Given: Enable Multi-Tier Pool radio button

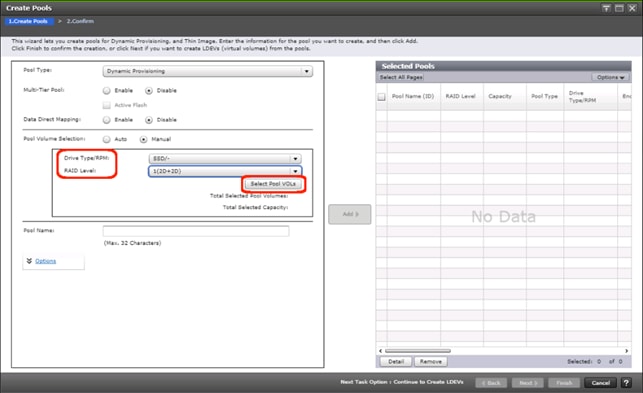Looking at the screenshot, I should click(x=107, y=90).
